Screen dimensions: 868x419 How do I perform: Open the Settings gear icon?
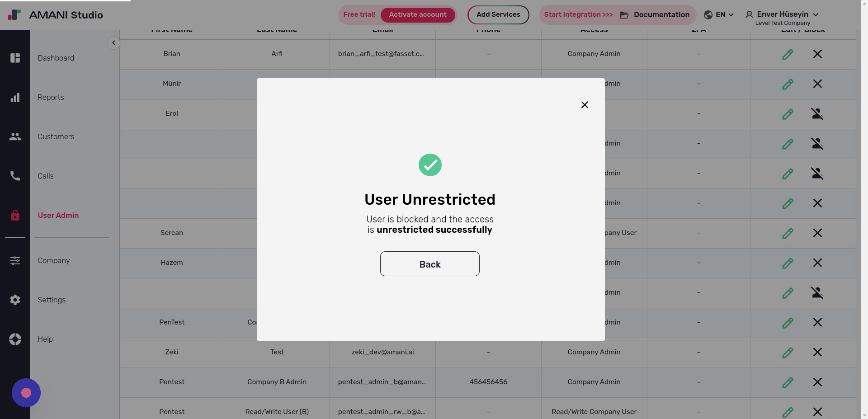(x=15, y=300)
